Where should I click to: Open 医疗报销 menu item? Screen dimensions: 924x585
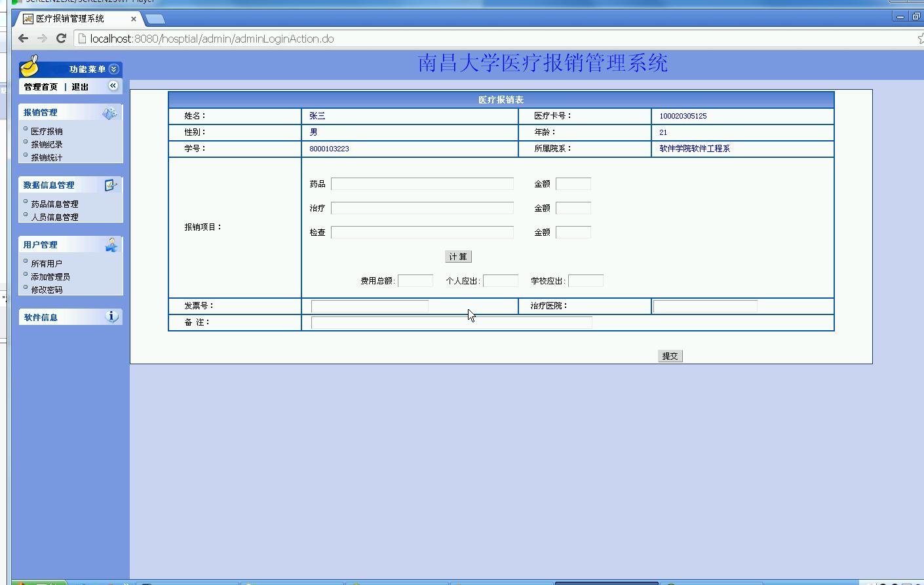tap(47, 132)
